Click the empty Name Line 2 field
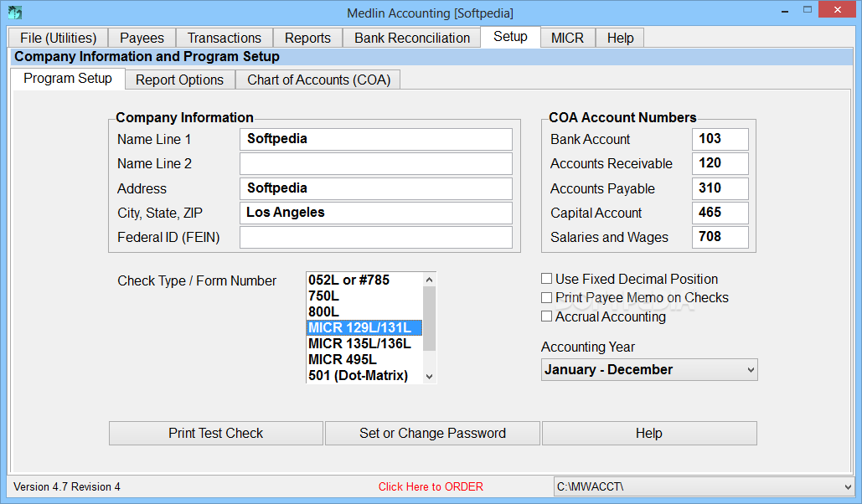 click(x=376, y=164)
